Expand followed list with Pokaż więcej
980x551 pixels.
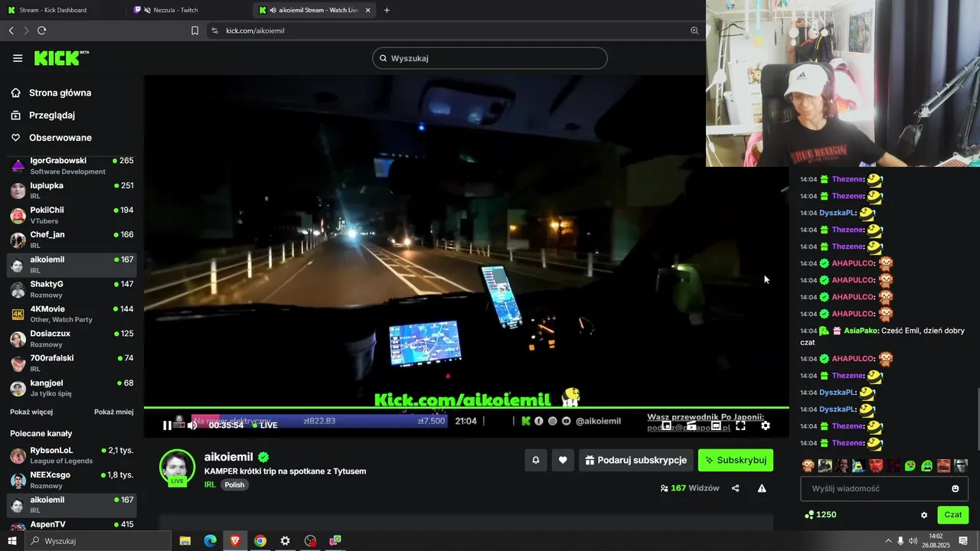tap(31, 412)
